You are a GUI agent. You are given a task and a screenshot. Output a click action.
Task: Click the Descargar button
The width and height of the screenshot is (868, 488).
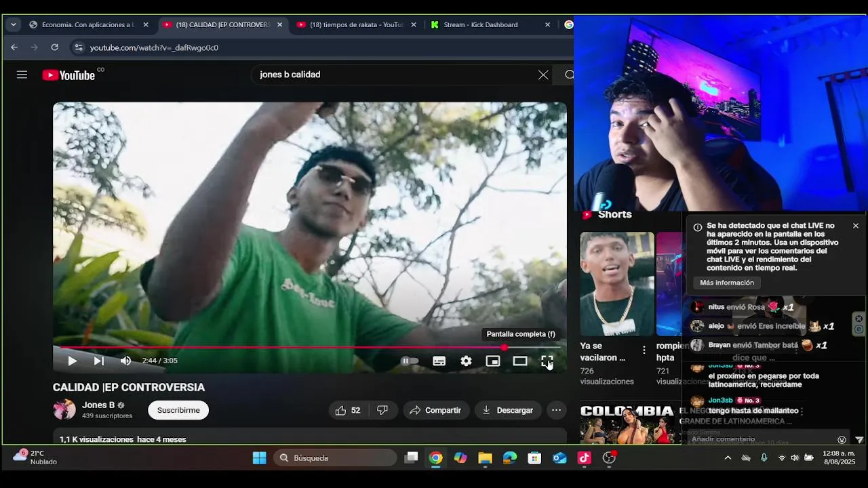pyautogui.click(x=507, y=410)
